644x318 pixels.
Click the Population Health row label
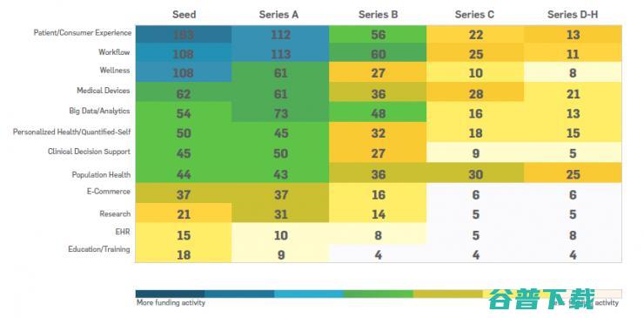[101, 175]
